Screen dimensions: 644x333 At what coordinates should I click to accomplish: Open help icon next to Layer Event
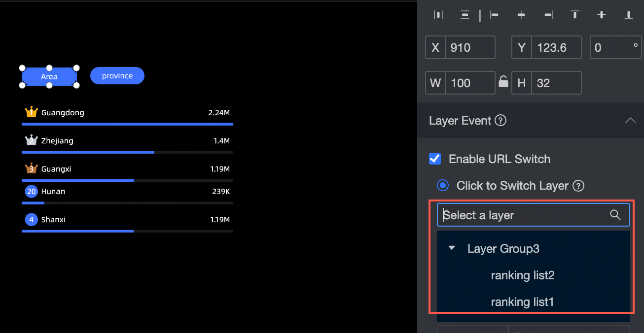pos(501,120)
